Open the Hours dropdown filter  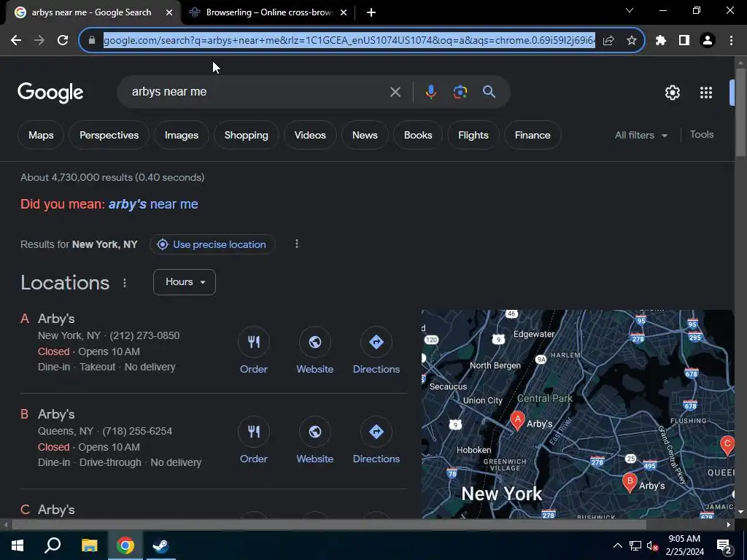(x=185, y=282)
